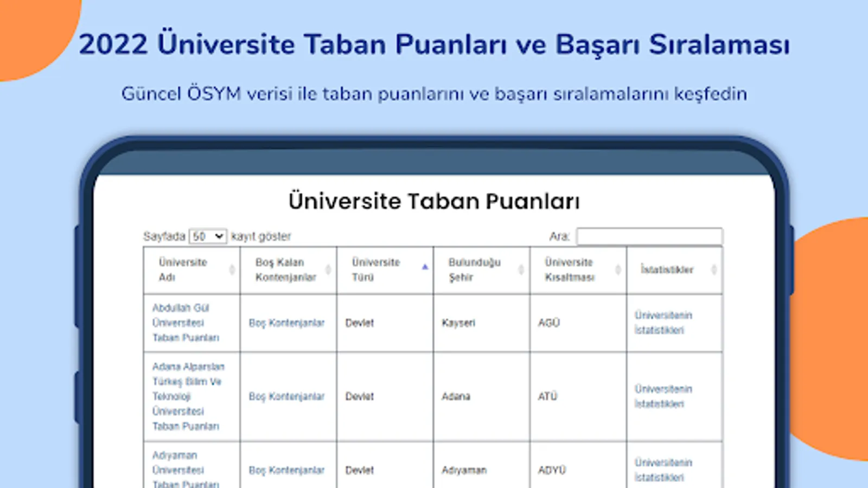Open Boş Kontenjanlar for the Adıyaman row
This screenshot has width=868, height=488.
(x=286, y=470)
